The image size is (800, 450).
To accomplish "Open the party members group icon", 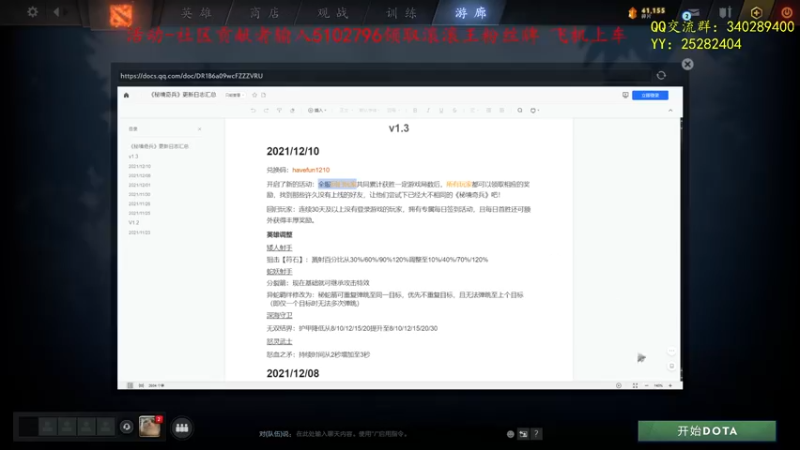I will pos(182,428).
